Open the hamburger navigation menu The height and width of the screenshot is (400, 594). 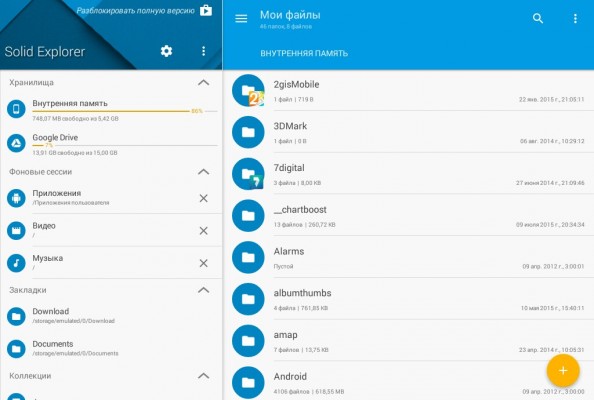[x=241, y=18]
